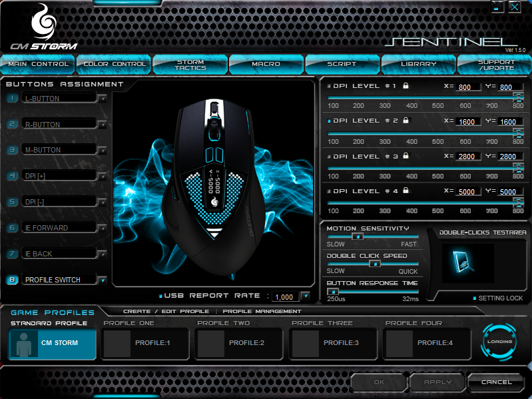The image size is (532, 399).
Task: Select DPI Level #3 radio indicator
Action: point(329,157)
